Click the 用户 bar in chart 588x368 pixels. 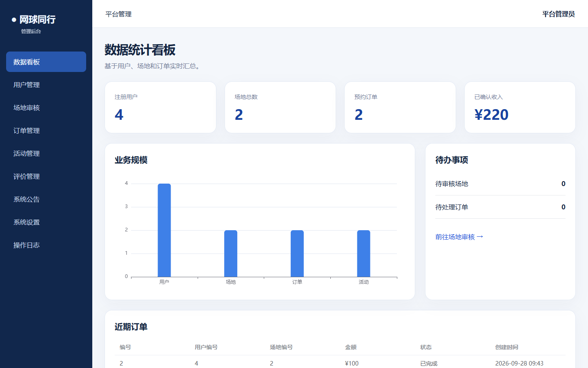(164, 230)
